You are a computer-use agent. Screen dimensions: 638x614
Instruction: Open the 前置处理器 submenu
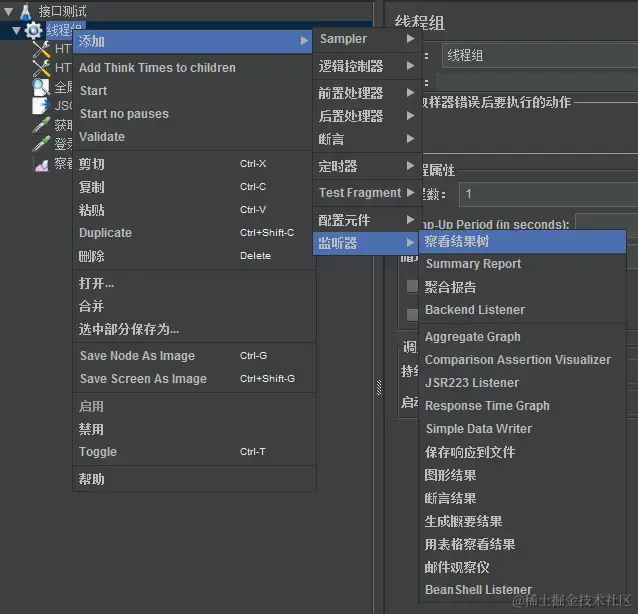(367, 93)
